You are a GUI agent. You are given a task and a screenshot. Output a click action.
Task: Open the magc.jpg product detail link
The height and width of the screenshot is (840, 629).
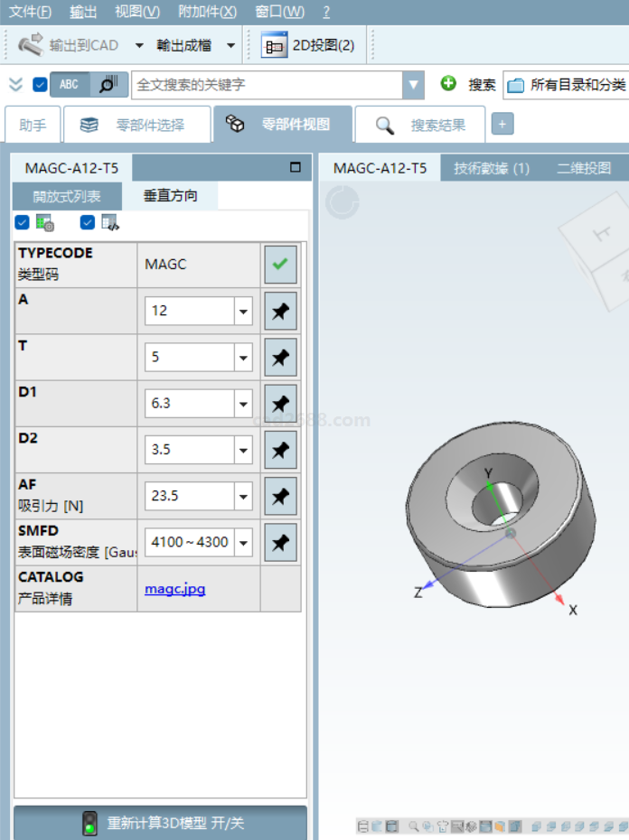[174, 589]
